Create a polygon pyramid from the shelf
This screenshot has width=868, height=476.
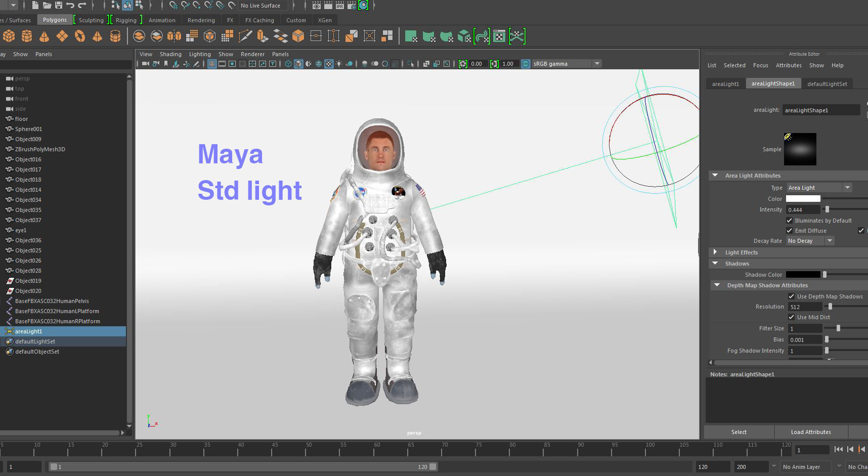[98, 36]
